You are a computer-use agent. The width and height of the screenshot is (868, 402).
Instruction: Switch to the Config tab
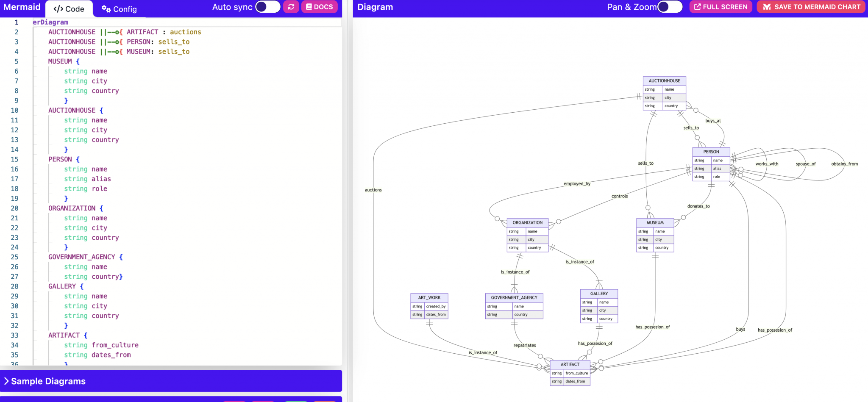pos(119,9)
